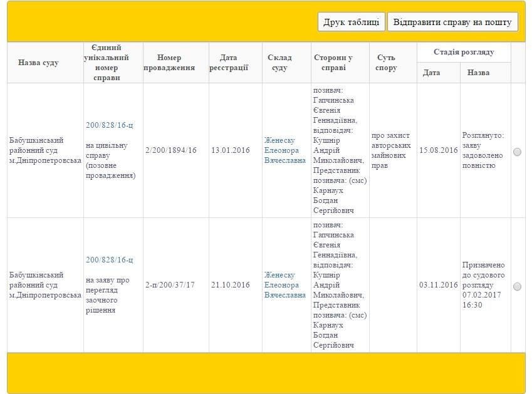The width and height of the screenshot is (532, 394).
Task: Click the "Номер провадження" column header
Action: [169, 63]
